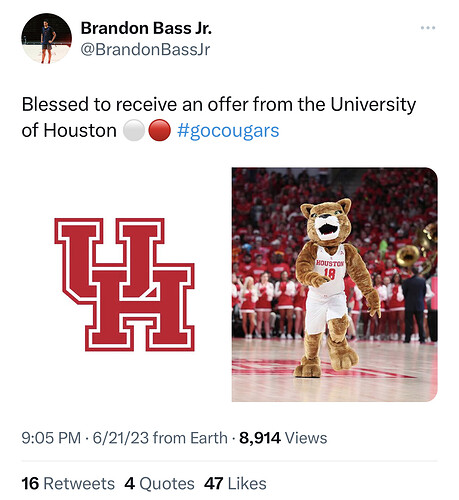View the 47 Likes list
The image size is (459, 500).
click(235, 484)
